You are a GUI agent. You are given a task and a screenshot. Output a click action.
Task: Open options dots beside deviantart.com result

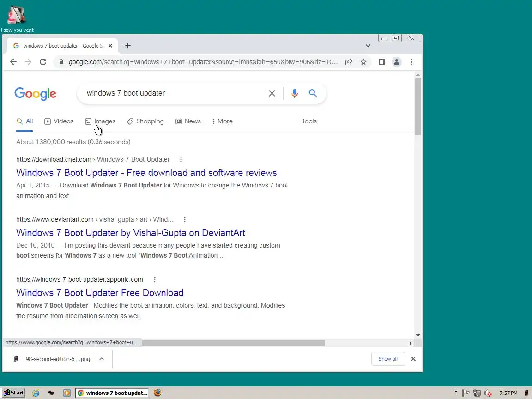point(185,219)
